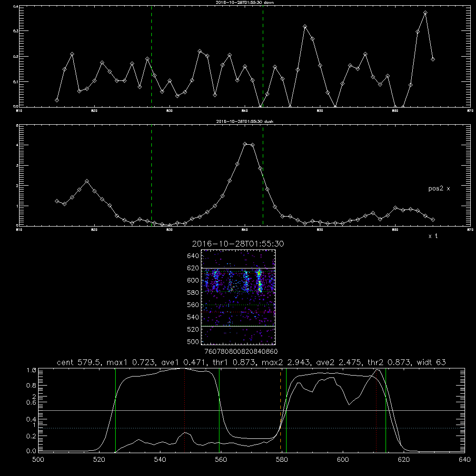Viewport: 476px width, 476px height.
Task: Click the "thr2 0.873" statistic
Action: (390, 362)
